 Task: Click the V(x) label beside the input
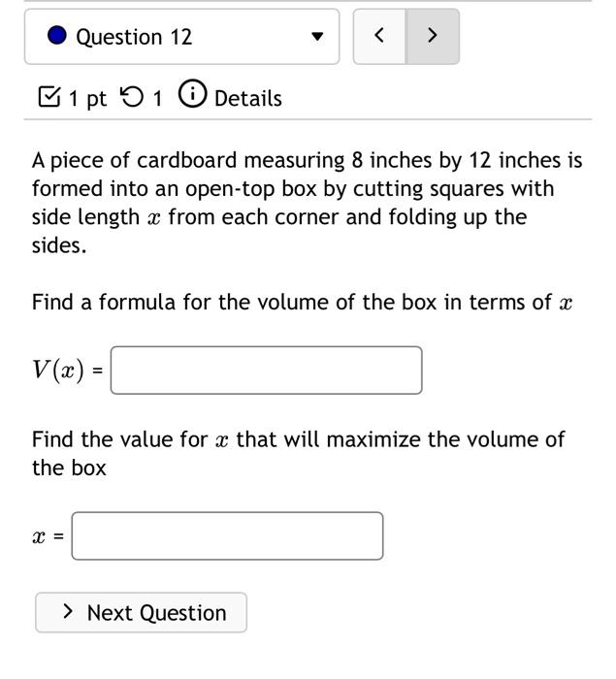[58, 371]
